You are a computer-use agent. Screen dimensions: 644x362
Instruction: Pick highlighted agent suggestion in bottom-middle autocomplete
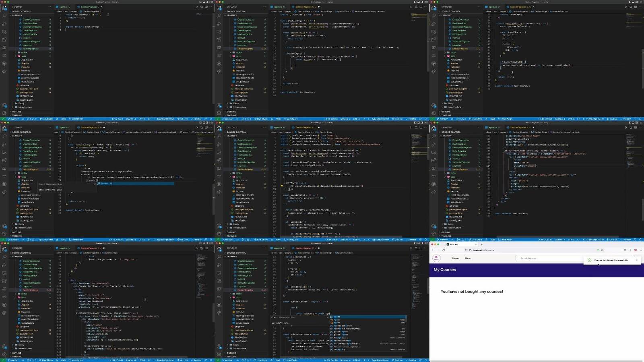pyautogui.click(x=368, y=316)
